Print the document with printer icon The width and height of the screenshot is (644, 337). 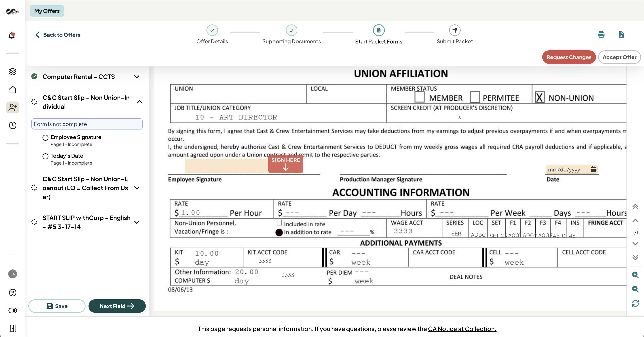[601, 35]
